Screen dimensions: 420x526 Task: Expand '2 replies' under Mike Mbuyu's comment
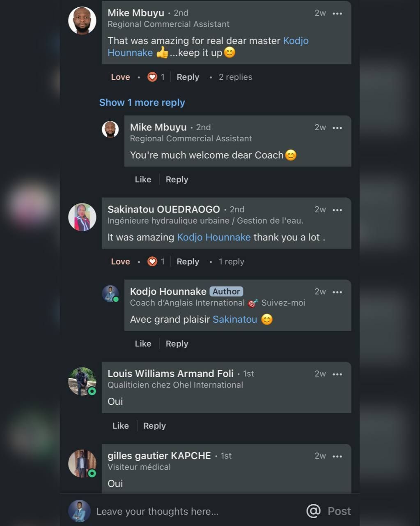pos(235,77)
